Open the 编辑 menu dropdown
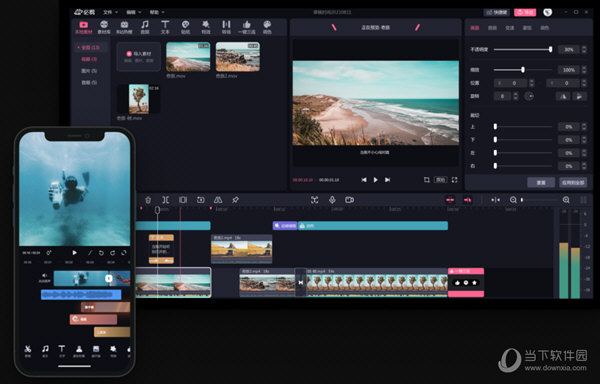600x384 pixels. tap(134, 12)
